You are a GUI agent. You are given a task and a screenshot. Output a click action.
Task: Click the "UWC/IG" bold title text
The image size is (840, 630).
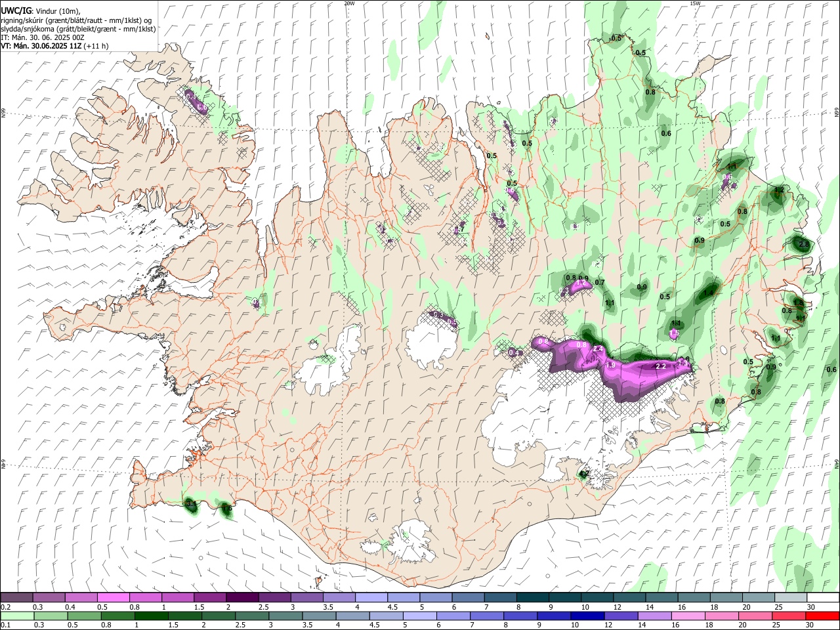coord(16,11)
